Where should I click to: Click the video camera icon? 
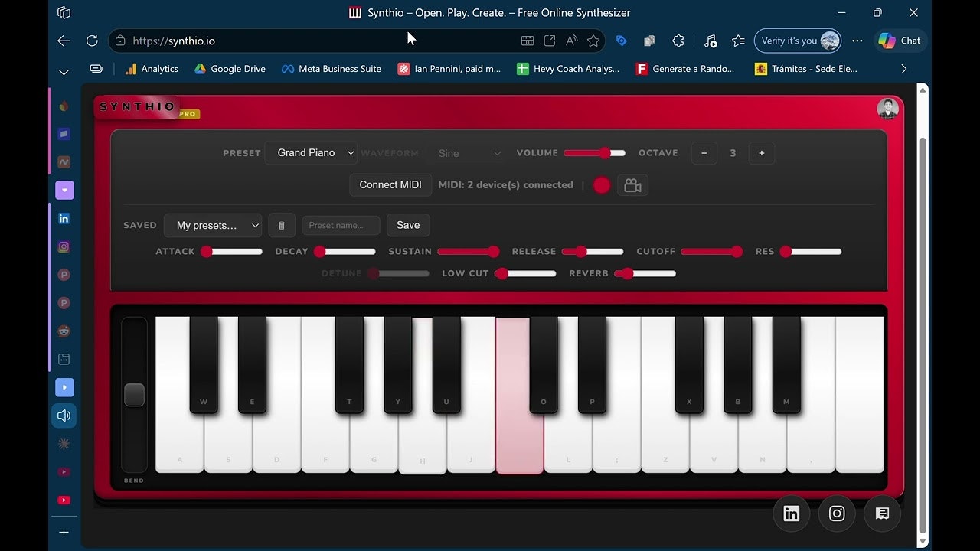click(632, 185)
